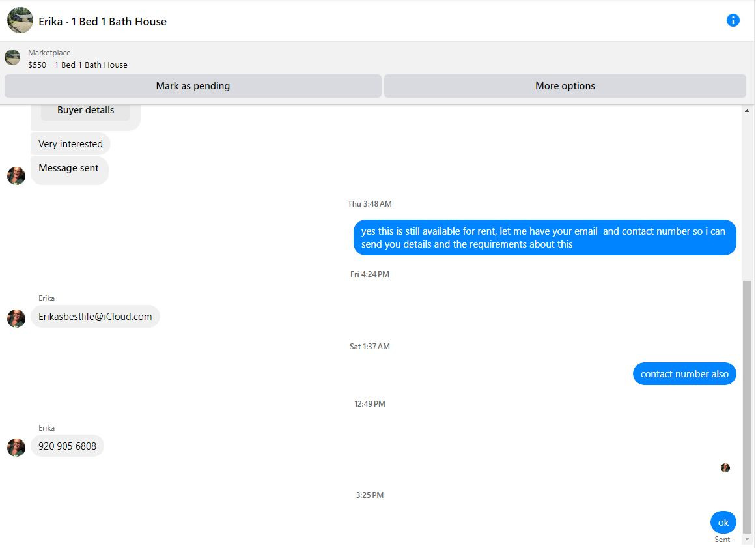The height and width of the screenshot is (548, 756).
Task: Click the small seen-by avatar indicator
Action: (725, 467)
